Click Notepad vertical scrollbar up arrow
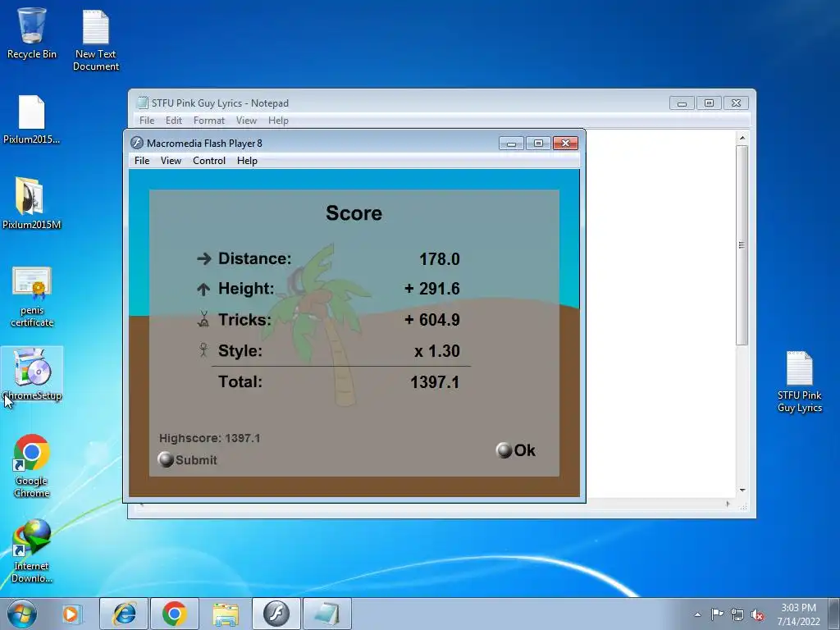The image size is (840, 630). [742, 138]
